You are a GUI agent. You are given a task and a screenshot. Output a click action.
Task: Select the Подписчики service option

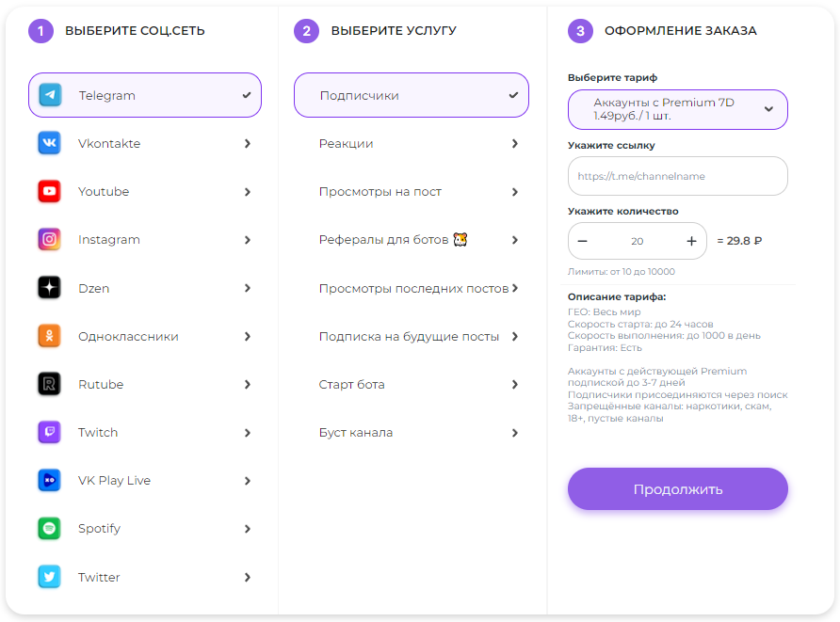tap(411, 95)
